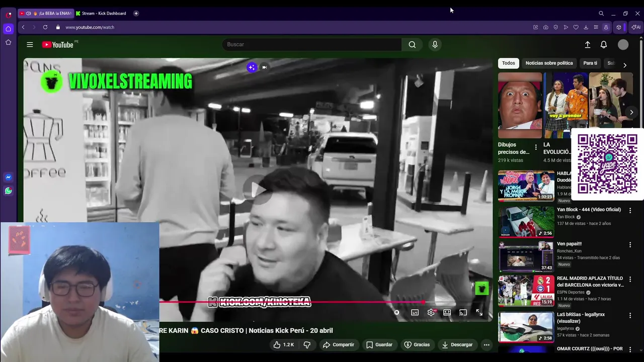Open the browser easy setup sliders
The height and width of the screenshot is (362, 644).
click(x=596, y=27)
